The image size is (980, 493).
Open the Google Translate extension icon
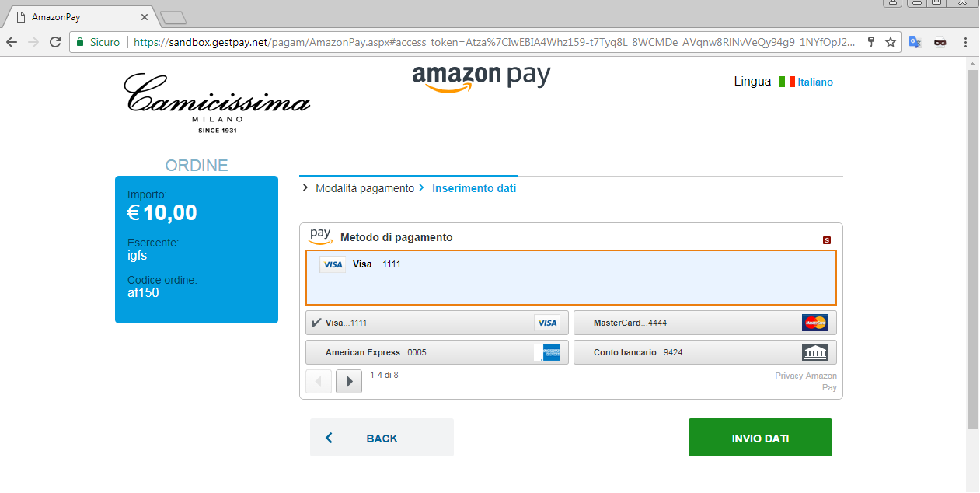[915, 42]
